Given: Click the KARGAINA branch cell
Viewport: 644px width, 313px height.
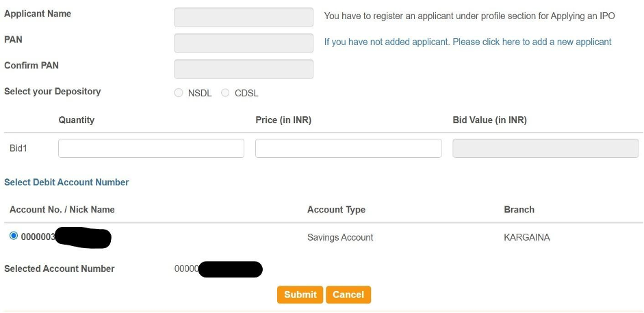Looking at the screenshot, I should tap(526, 238).
